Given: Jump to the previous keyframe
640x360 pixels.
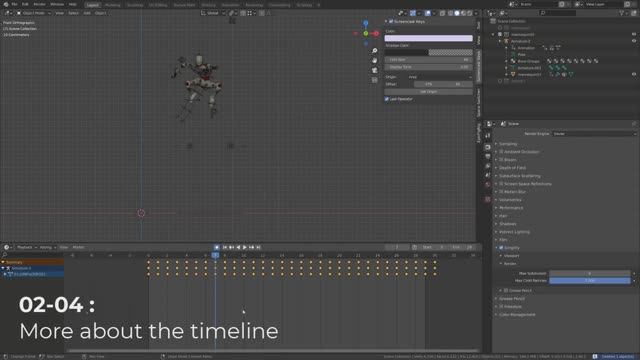Looking at the screenshot, I should point(231,247).
